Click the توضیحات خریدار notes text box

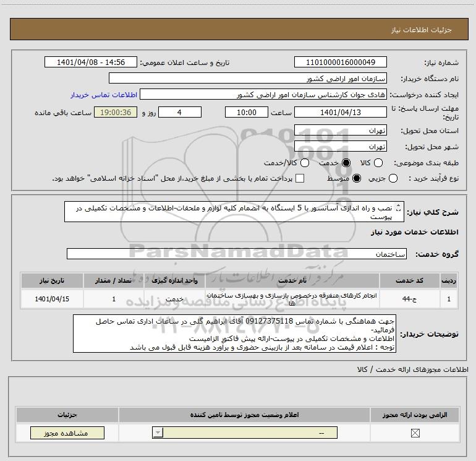click(x=235, y=334)
